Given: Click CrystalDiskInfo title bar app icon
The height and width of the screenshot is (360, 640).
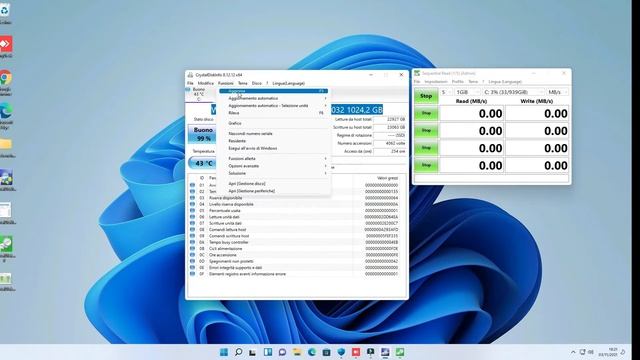Looking at the screenshot, I should [190, 75].
